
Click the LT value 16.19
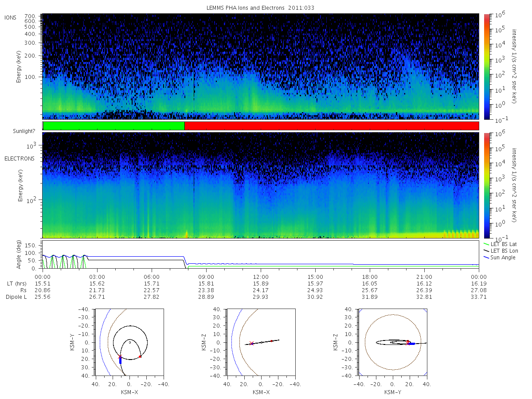[x=479, y=283]
